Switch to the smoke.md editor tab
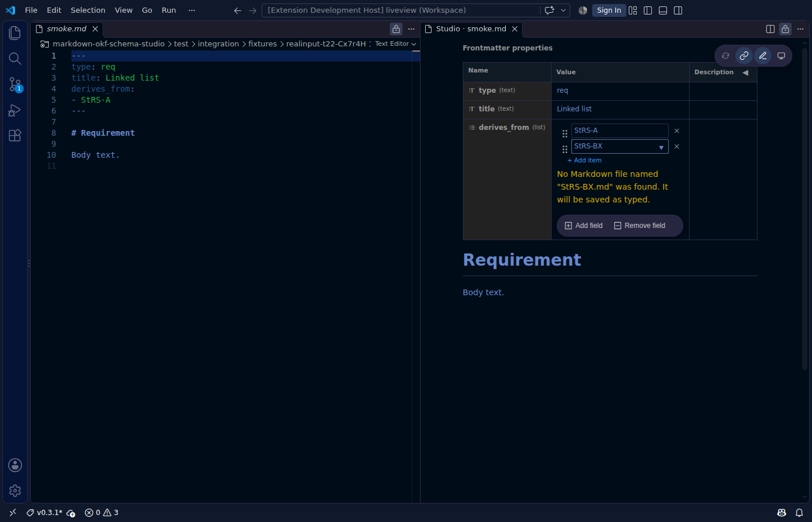812x522 pixels. 67,28
